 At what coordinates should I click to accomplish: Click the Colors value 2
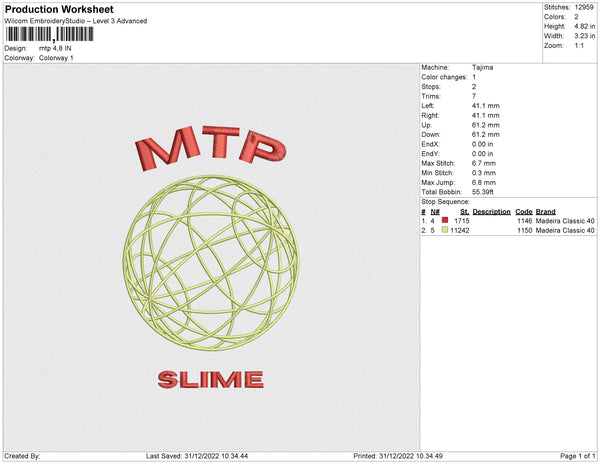coord(576,17)
